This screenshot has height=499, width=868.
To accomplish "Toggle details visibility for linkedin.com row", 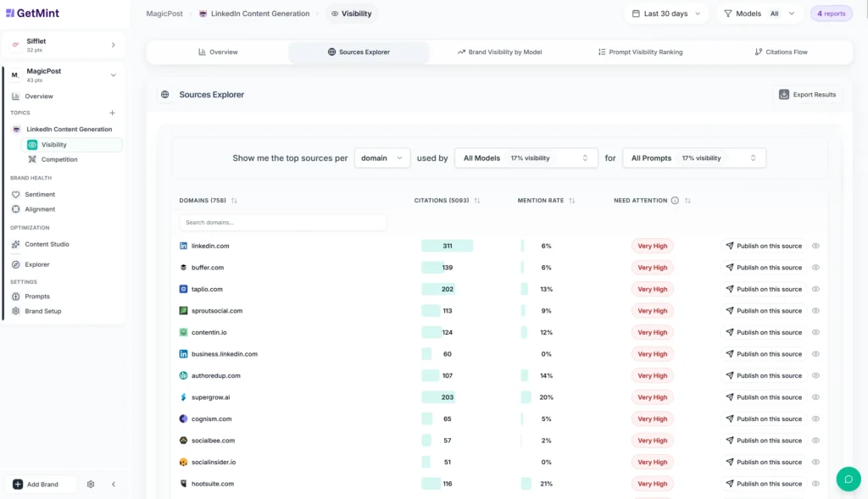I will 815,246.
